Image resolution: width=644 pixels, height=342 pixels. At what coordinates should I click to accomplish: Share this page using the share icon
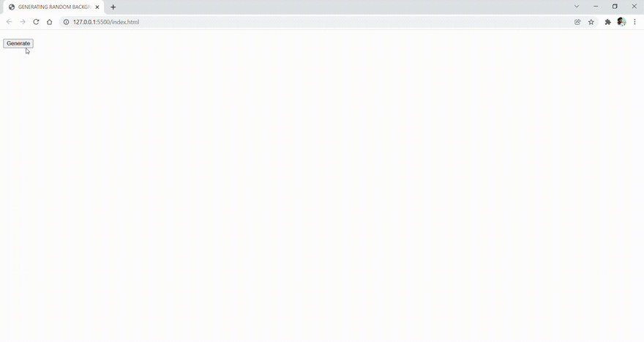tap(577, 22)
